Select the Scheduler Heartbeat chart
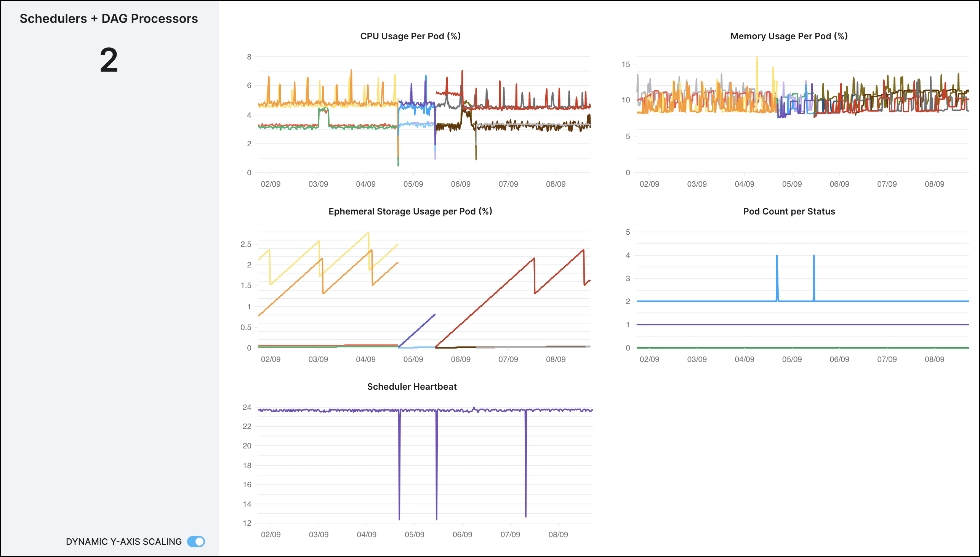Image resolution: width=980 pixels, height=557 pixels. (411, 387)
